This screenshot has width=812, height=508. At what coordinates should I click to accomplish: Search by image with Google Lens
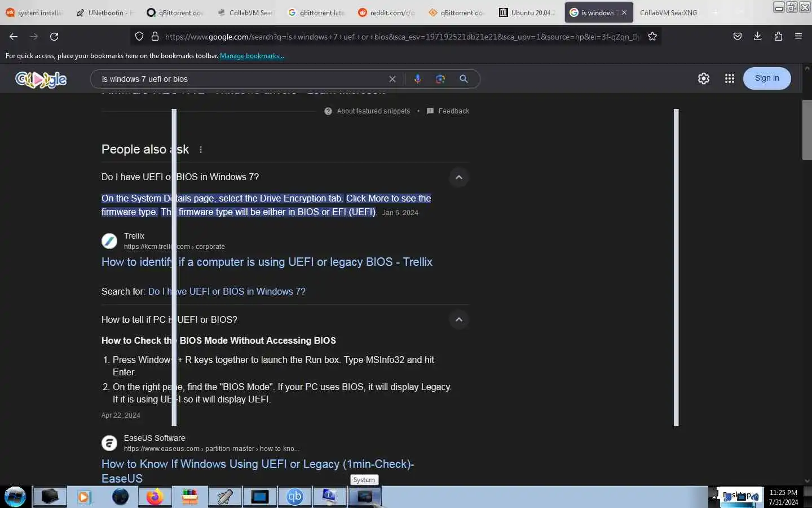click(x=440, y=79)
